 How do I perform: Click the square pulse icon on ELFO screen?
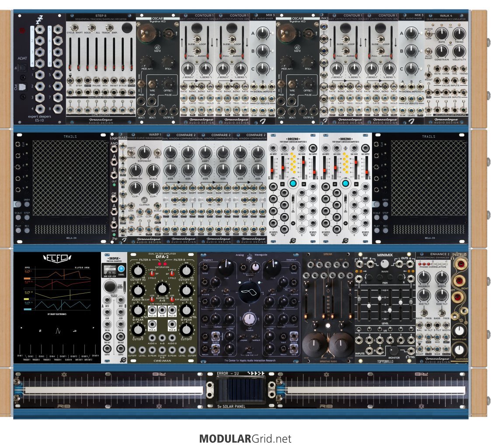click(x=75, y=330)
